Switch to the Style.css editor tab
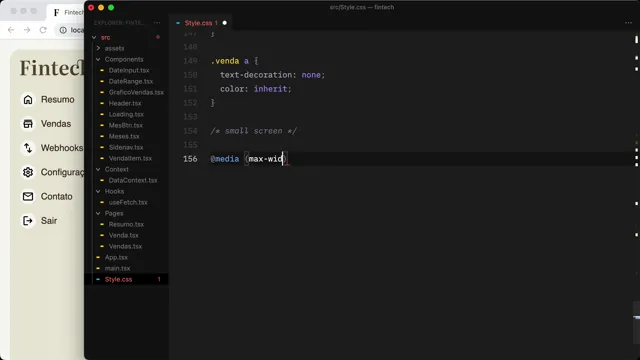Image resolution: width=640 pixels, height=360 pixels. 201,23
